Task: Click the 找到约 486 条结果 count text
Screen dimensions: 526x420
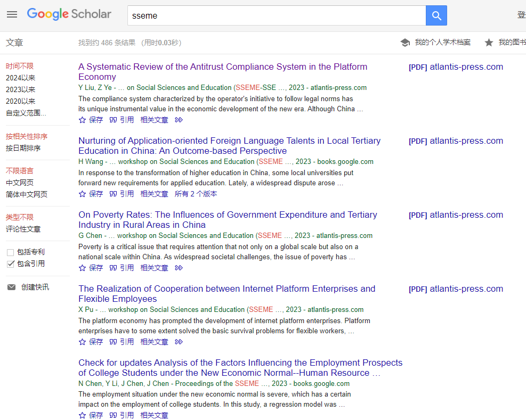Action: tap(107, 43)
